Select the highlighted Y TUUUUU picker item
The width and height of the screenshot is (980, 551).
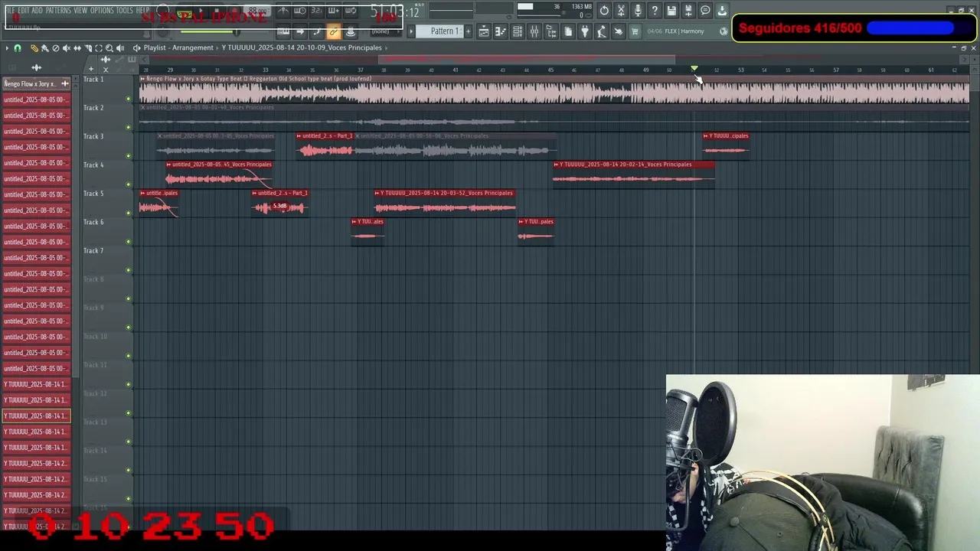(36, 416)
